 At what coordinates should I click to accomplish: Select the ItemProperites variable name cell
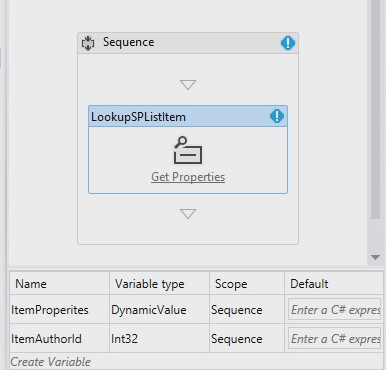(x=59, y=310)
